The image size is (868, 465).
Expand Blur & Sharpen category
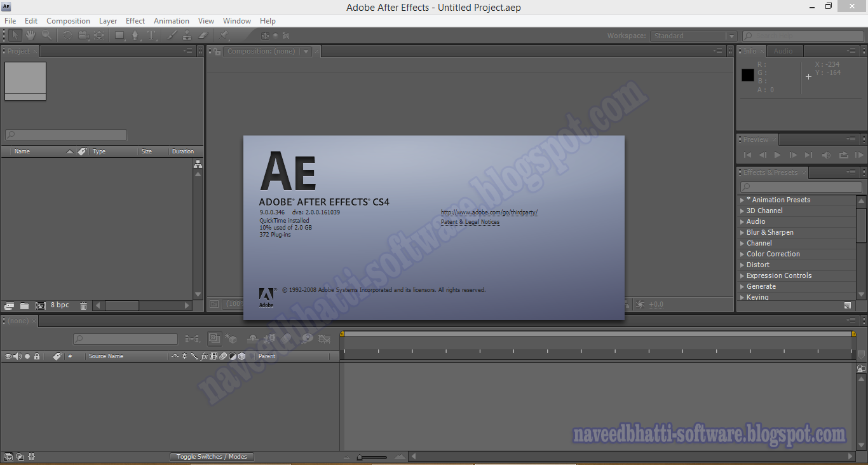[x=742, y=232]
